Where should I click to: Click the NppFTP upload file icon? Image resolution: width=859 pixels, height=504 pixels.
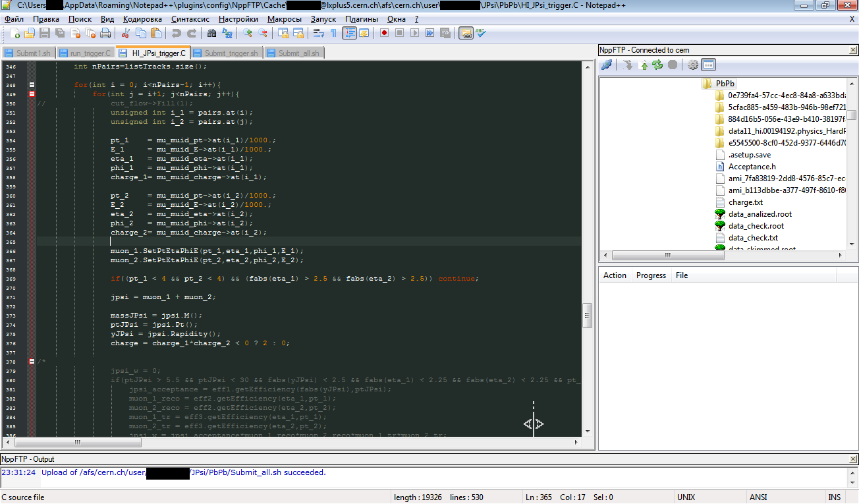644,65
